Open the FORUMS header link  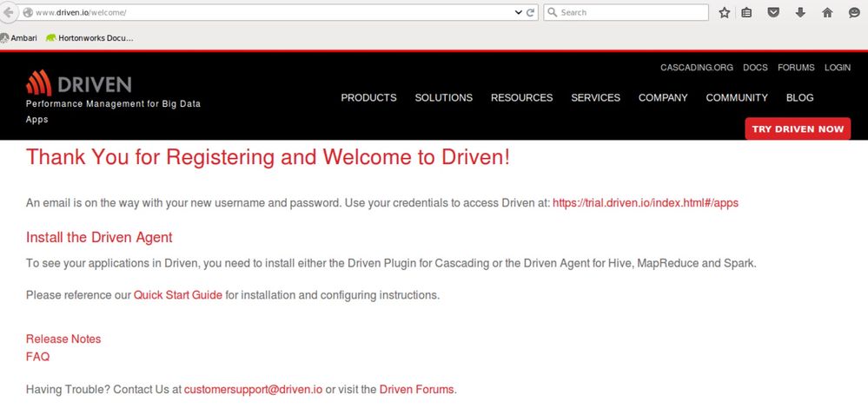point(796,68)
